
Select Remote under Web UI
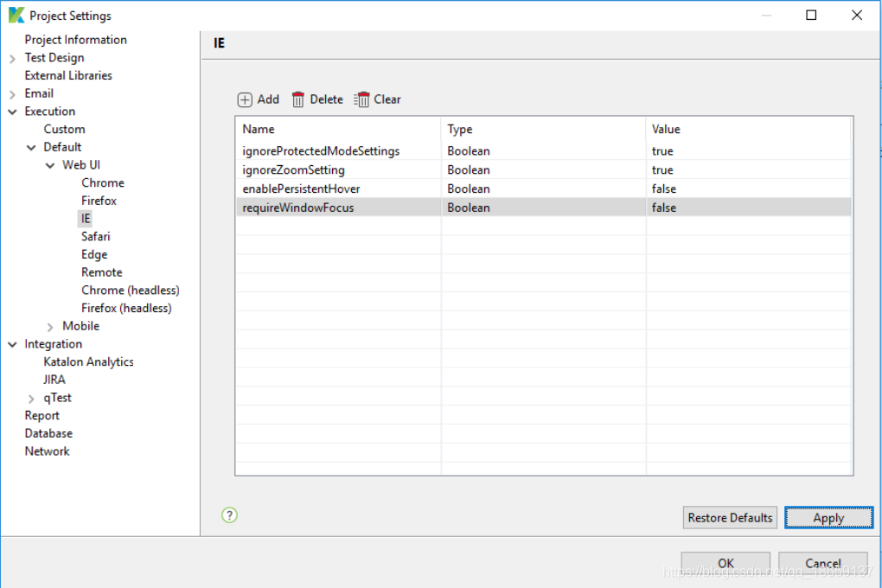(x=102, y=272)
